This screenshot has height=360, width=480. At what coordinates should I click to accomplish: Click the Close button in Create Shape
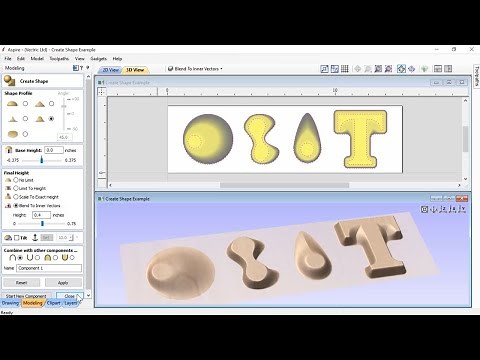[x=69, y=296]
